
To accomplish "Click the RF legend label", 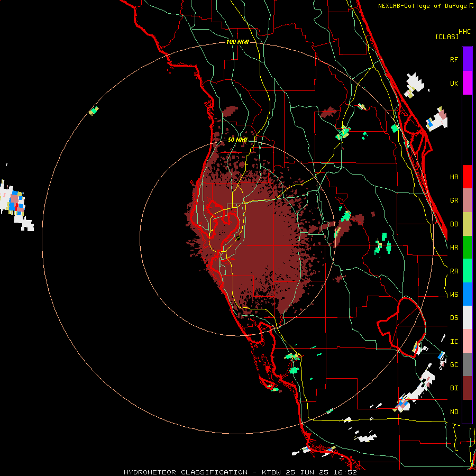I will click(454, 59).
